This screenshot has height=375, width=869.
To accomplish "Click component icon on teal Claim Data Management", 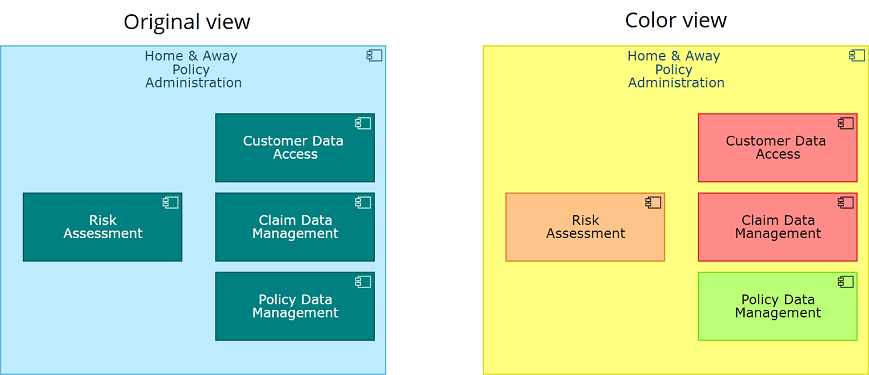I will click(363, 203).
